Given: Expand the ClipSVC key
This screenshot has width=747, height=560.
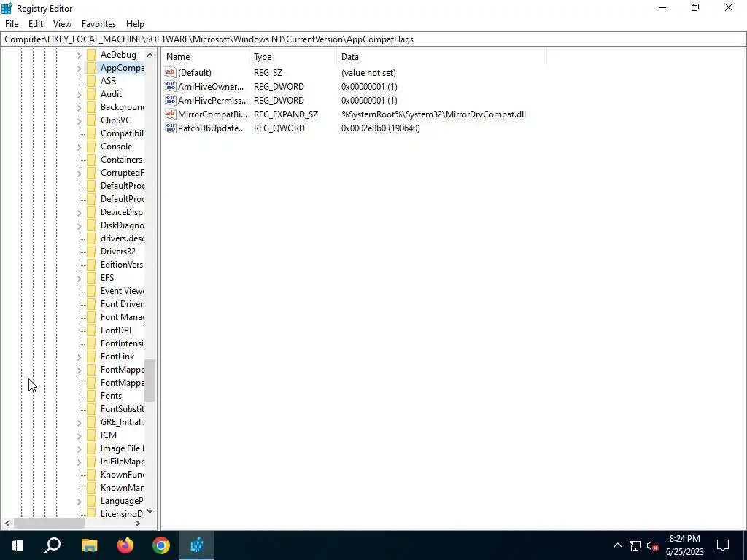Looking at the screenshot, I should 79,121.
